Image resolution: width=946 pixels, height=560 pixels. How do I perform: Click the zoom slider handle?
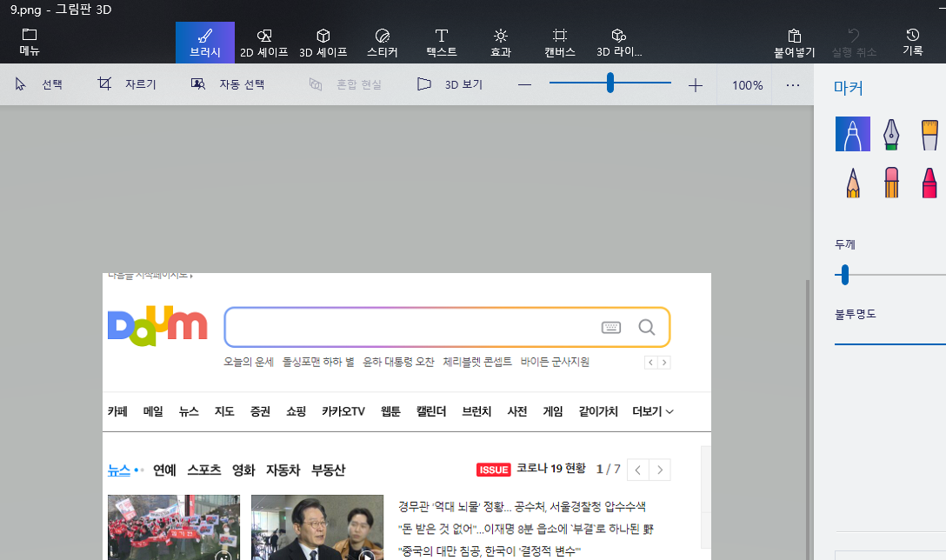click(x=610, y=83)
